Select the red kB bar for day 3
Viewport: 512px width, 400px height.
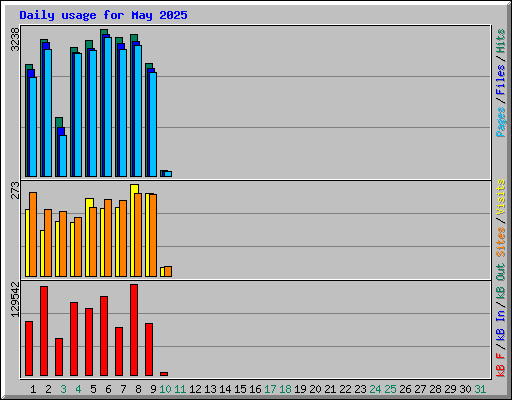(59, 357)
